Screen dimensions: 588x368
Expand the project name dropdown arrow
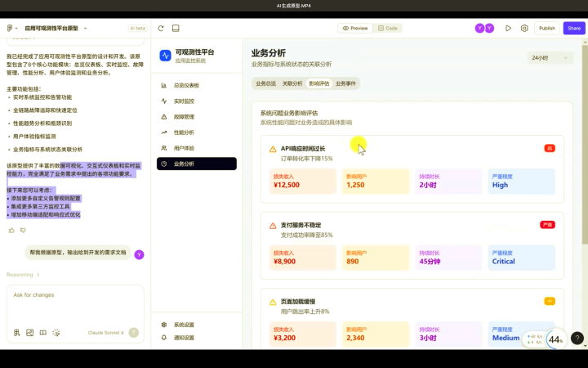pos(85,28)
